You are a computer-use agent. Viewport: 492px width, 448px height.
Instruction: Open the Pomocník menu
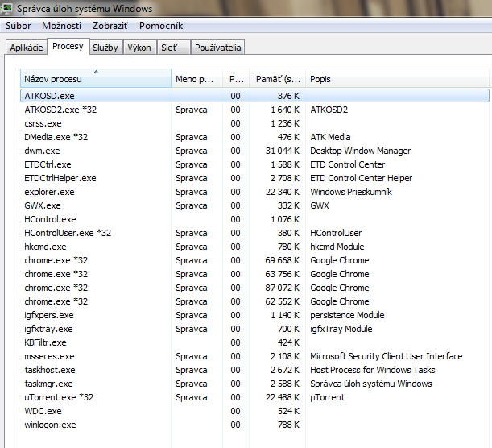click(159, 26)
